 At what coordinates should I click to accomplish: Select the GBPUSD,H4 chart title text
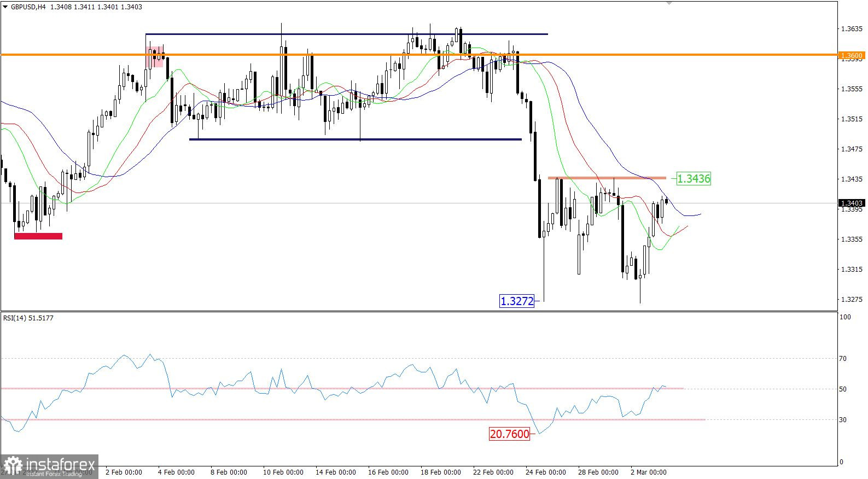click(28, 7)
